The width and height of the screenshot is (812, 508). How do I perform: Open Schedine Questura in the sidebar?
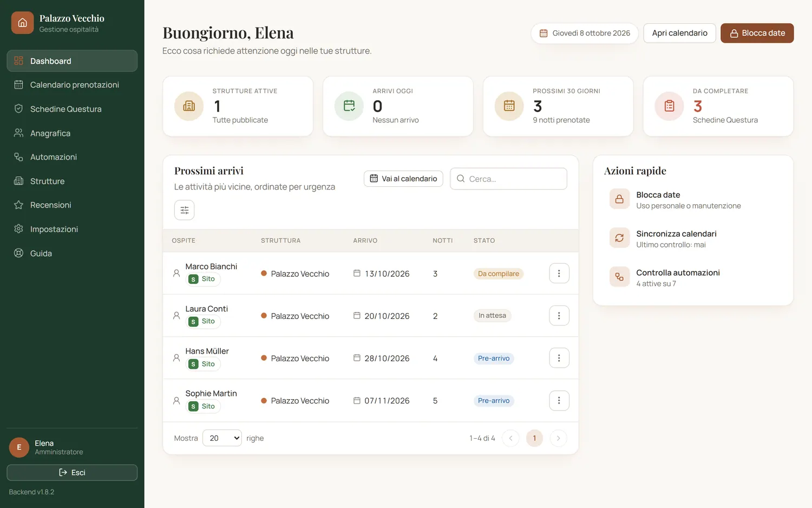pyautogui.click(x=72, y=109)
